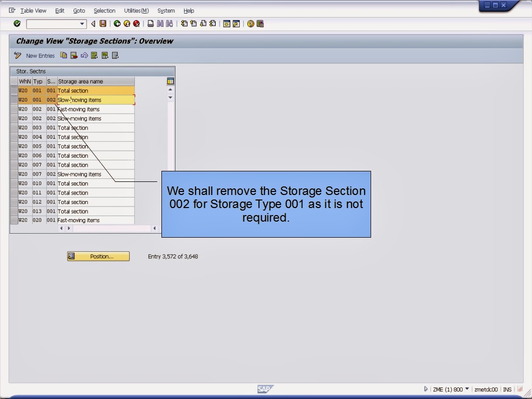Delete the selected storage section
Screen dimensions: 532x399
click(x=73, y=55)
